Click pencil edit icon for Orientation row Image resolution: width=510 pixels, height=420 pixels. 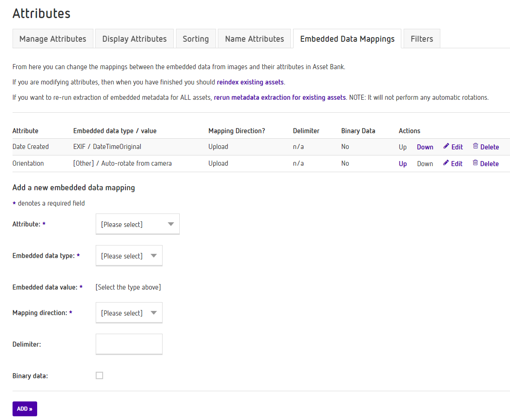(446, 163)
